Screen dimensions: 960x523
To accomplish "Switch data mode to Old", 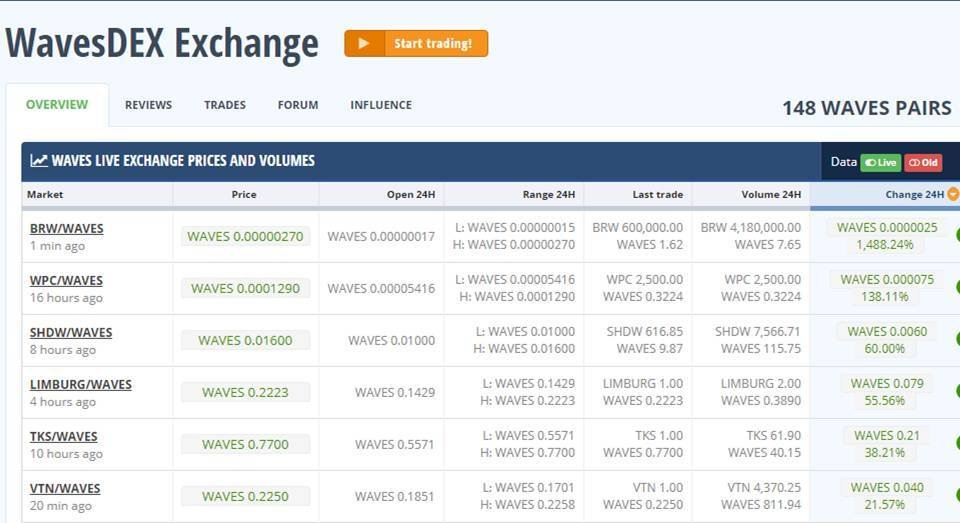I will click(x=923, y=162).
